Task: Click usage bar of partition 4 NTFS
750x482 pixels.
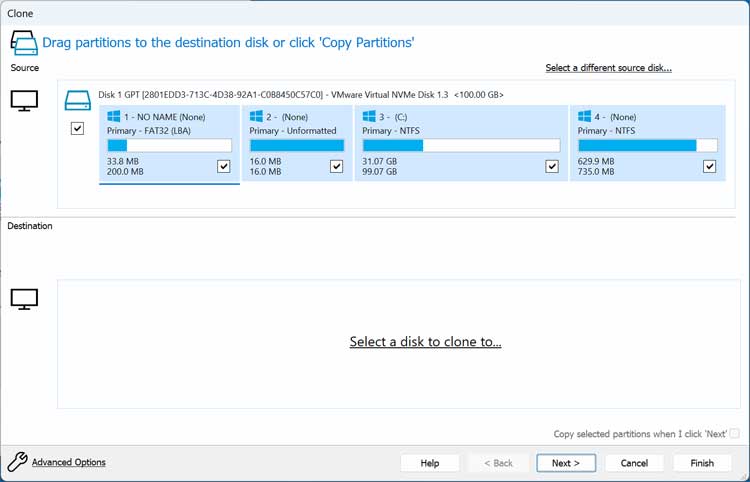Action: tap(648, 145)
